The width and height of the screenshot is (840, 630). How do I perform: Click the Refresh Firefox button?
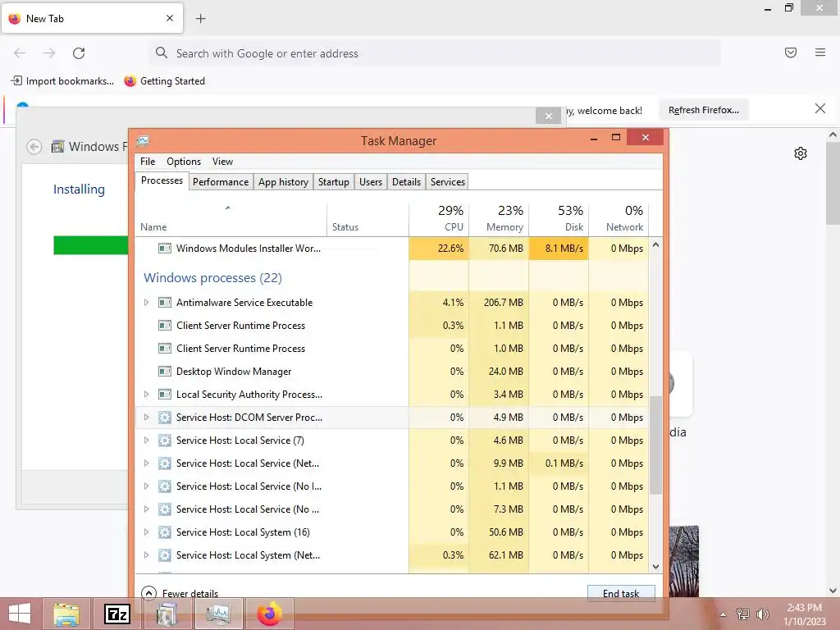(x=703, y=110)
